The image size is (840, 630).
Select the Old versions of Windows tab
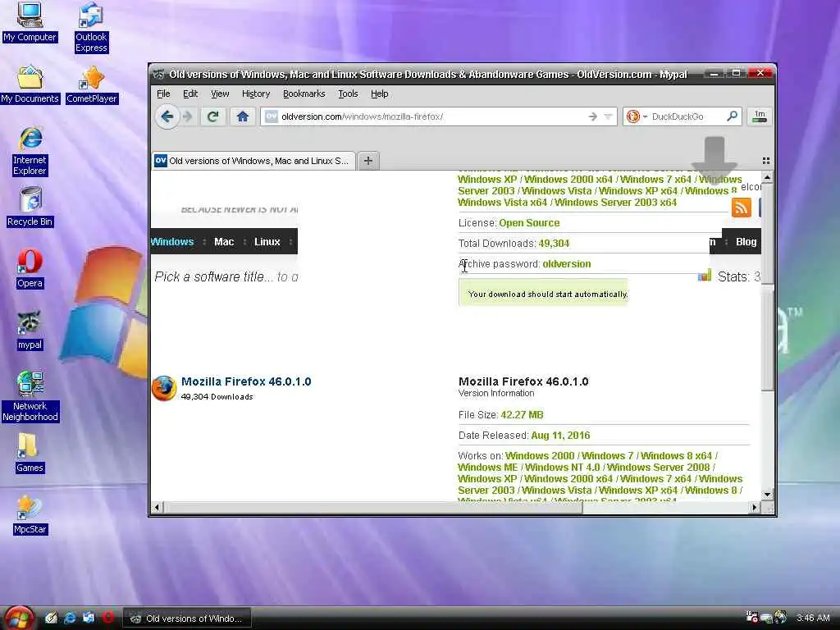pyautogui.click(x=253, y=161)
